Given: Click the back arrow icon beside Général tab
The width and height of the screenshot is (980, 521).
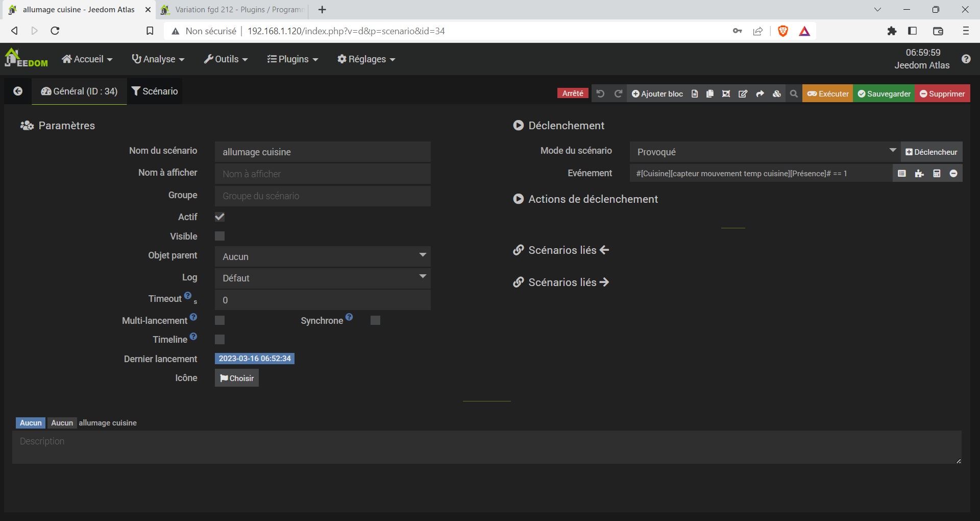Looking at the screenshot, I should 18,91.
